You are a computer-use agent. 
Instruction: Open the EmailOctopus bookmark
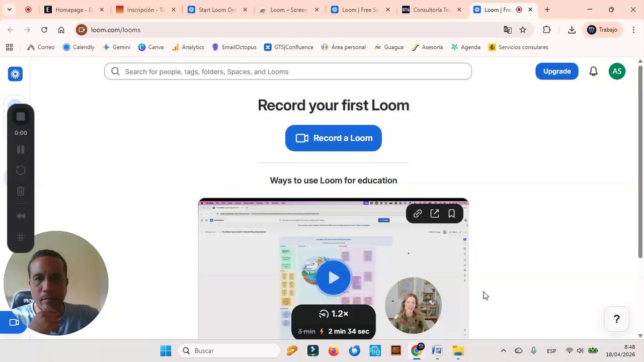234,47
